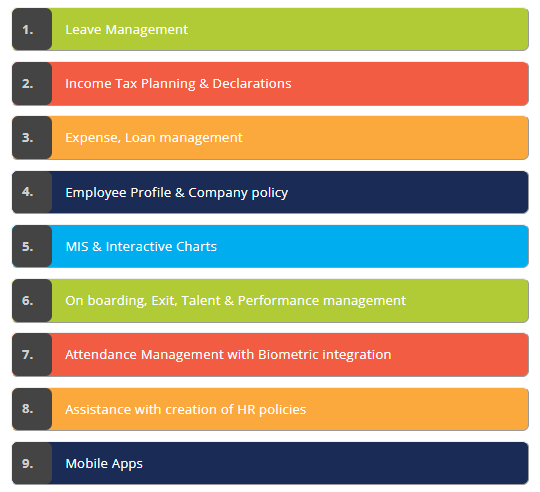The width and height of the screenshot is (540, 492).
Task: Click the number 4 badge
Action: point(32,192)
